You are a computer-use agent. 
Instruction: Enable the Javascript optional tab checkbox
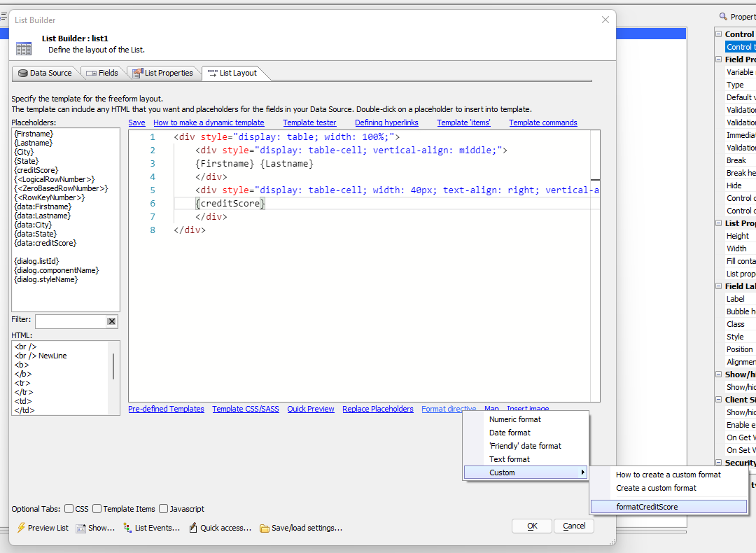click(x=163, y=509)
